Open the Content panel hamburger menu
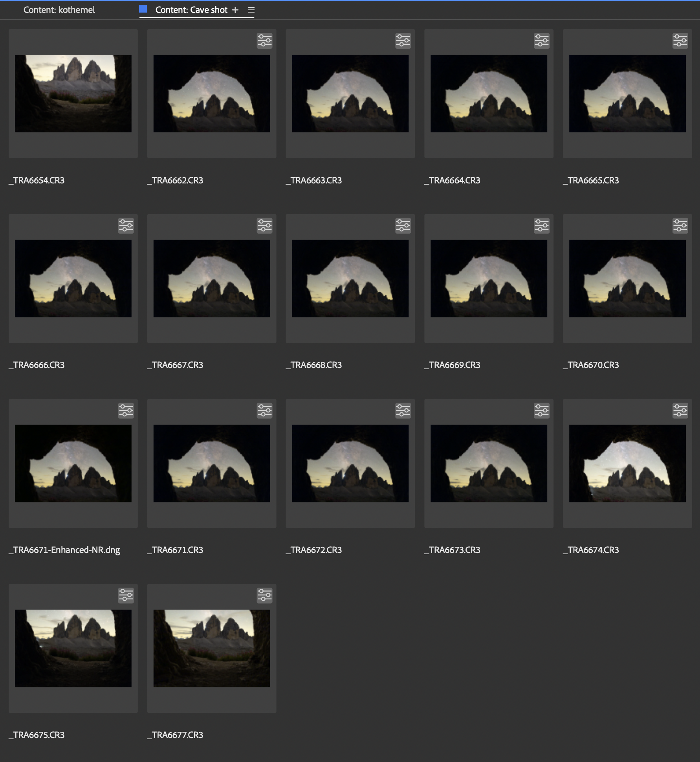 pos(251,10)
